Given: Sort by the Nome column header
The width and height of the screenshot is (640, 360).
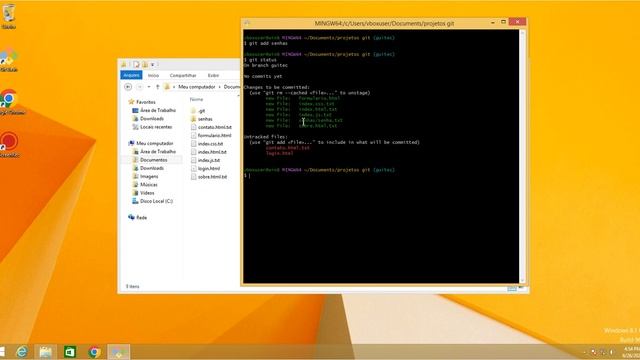Looking at the screenshot, I should pos(196,99).
